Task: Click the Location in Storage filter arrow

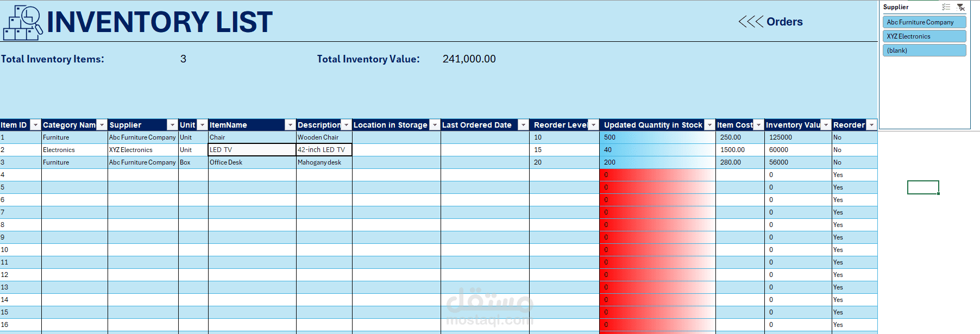Action: 435,125
